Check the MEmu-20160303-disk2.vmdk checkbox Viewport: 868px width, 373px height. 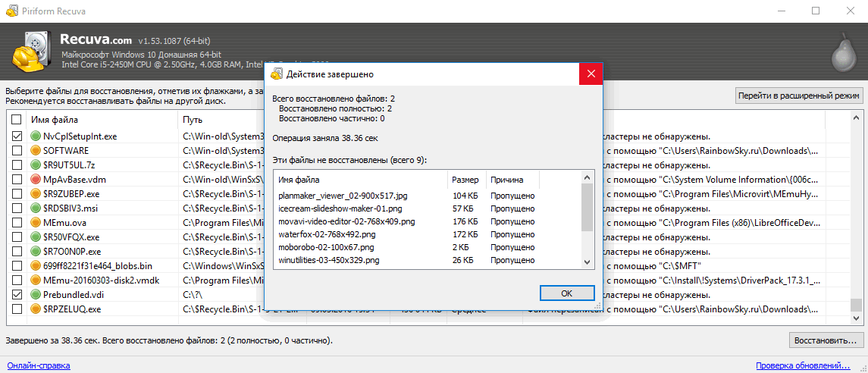click(17, 280)
